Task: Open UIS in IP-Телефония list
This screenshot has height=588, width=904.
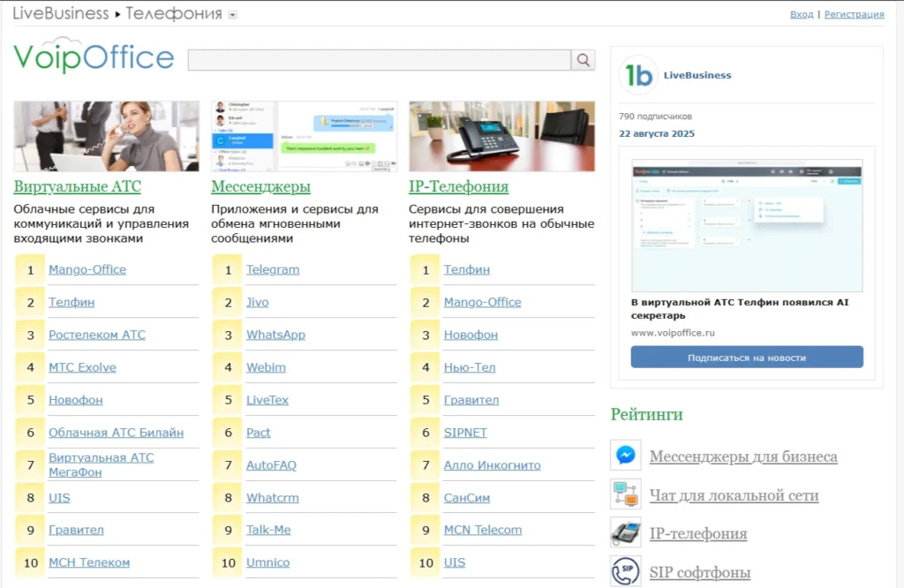Action: click(455, 562)
